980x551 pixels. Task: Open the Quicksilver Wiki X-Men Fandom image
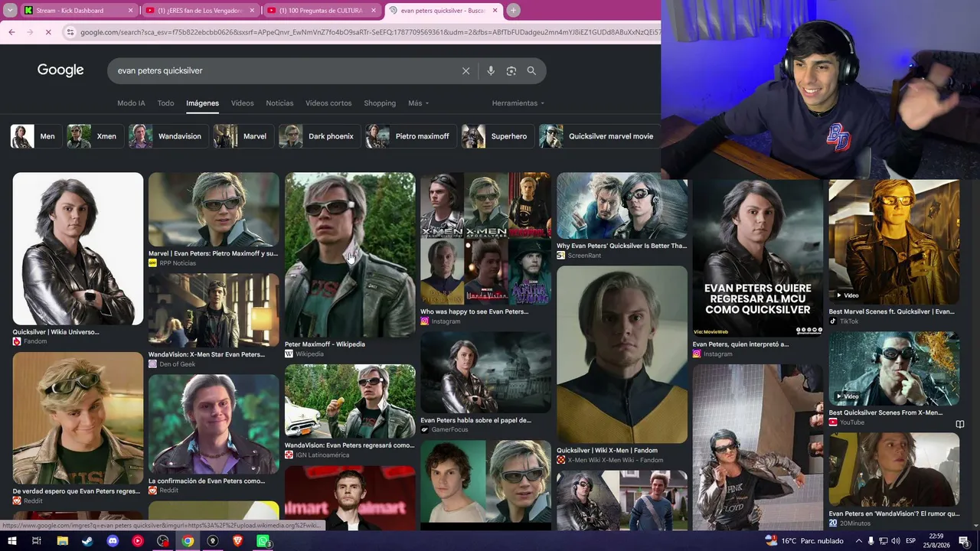pos(622,355)
